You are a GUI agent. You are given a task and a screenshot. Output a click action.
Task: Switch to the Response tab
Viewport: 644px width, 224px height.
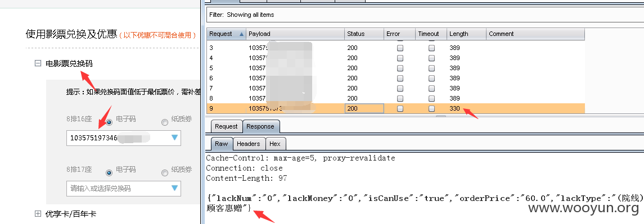[x=261, y=126]
